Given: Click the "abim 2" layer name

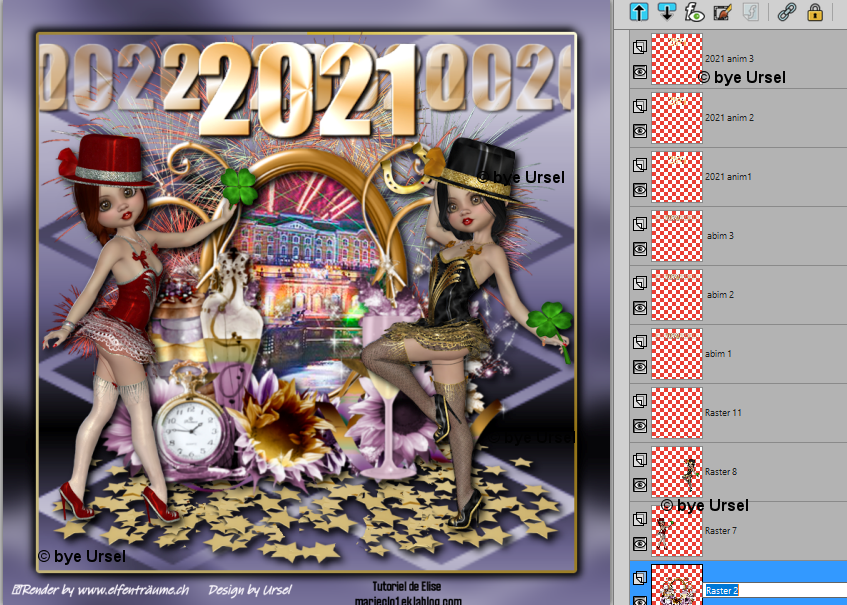Looking at the screenshot, I should point(720,294).
